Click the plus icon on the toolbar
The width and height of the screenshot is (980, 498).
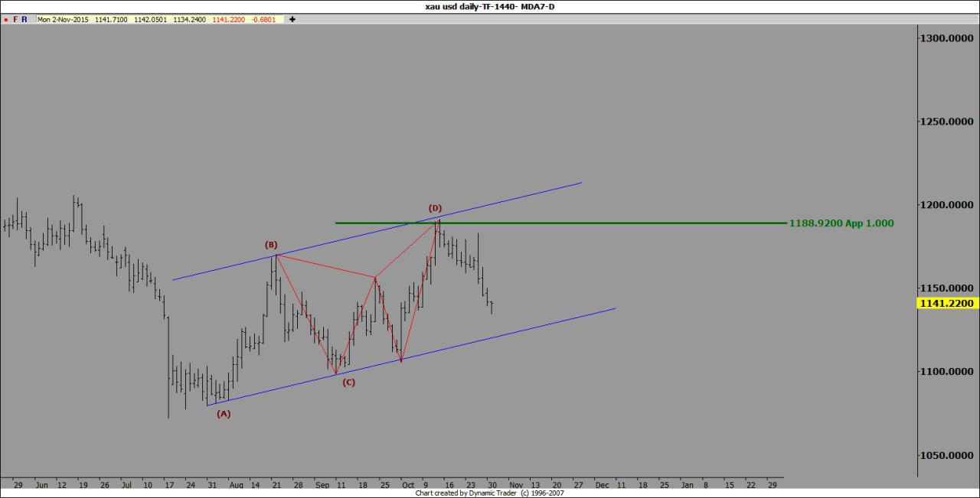point(292,19)
